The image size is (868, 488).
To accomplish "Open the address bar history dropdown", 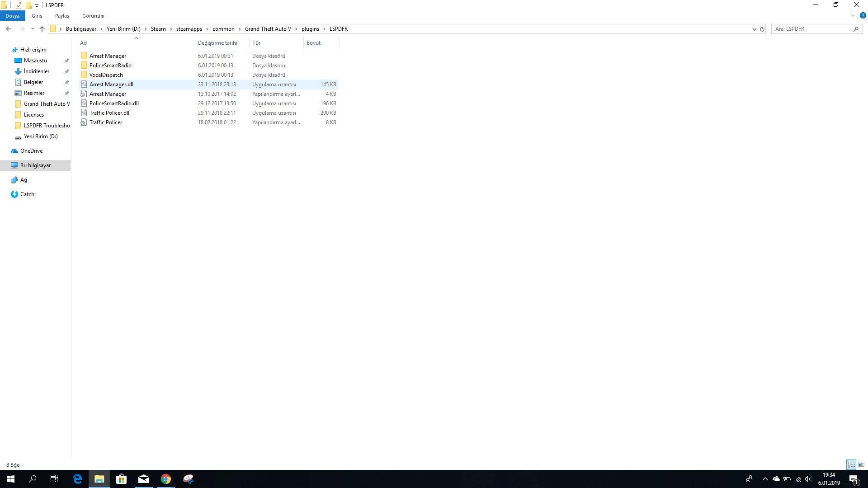I will coord(754,29).
